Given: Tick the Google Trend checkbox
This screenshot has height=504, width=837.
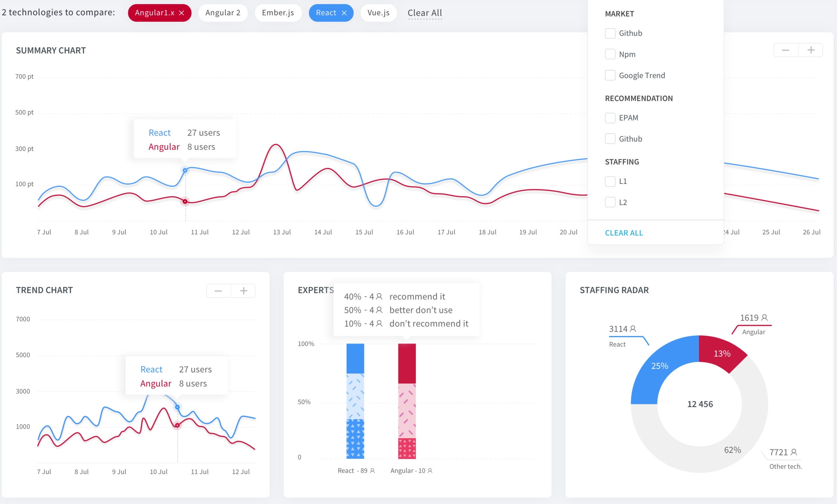Looking at the screenshot, I should pyautogui.click(x=610, y=75).
